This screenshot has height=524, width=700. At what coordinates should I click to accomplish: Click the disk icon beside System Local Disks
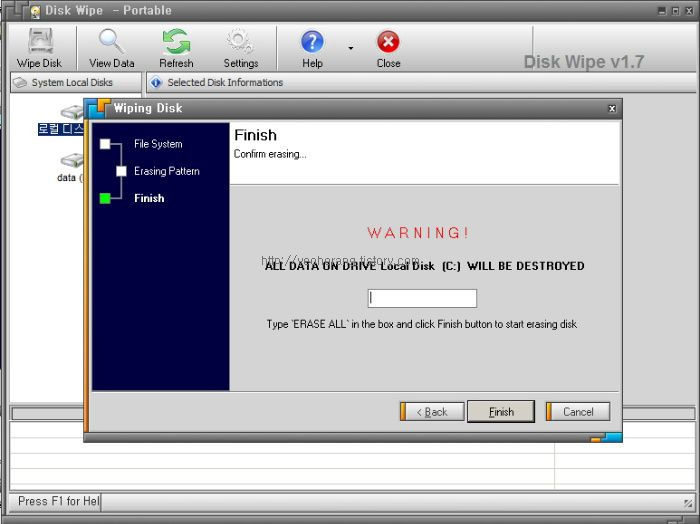pos(20,83)
